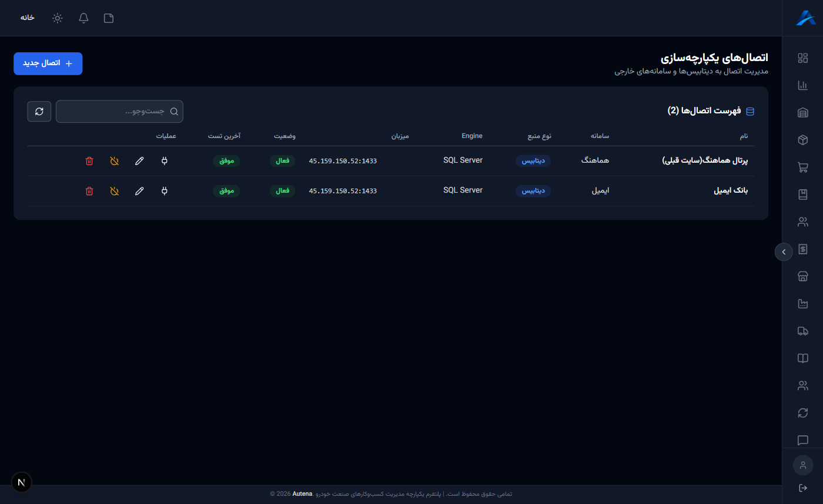Open the bar chart reports icon
This screenshot has height=504, width=823.
802,85
